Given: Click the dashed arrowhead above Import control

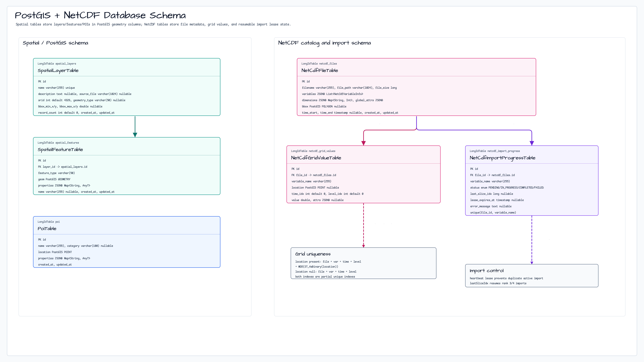Looking at the screenshot, I should point(532,263).
